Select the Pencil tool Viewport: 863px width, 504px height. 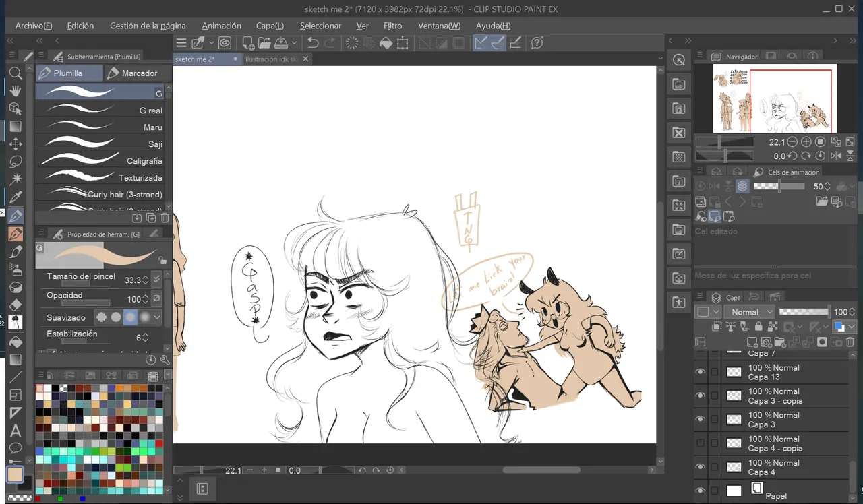tap(15, 234)
